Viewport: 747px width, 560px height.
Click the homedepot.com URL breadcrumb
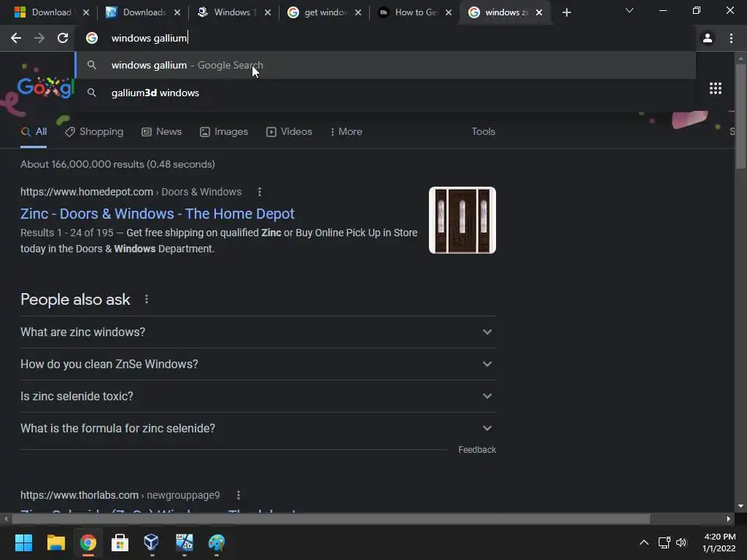(x=131, y=192)
